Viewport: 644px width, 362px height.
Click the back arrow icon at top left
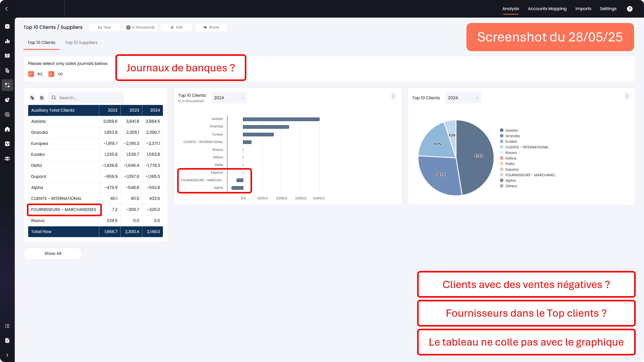(7, 9)
